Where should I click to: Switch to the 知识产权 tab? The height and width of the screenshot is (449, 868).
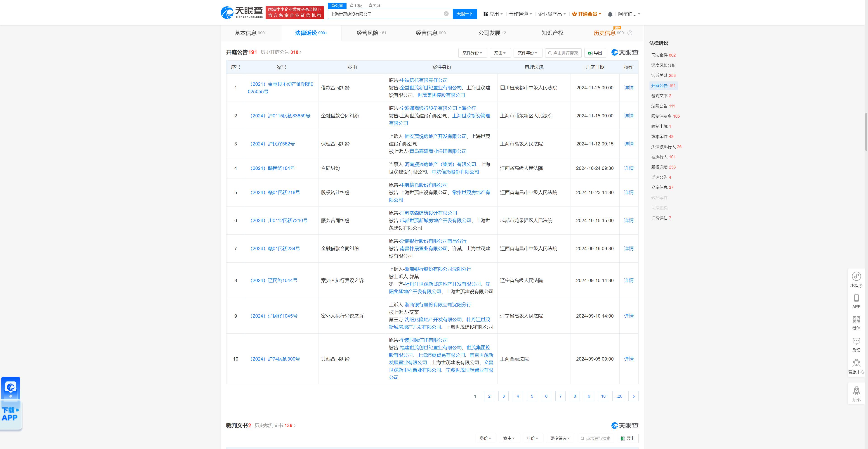(x=552, y=33)
